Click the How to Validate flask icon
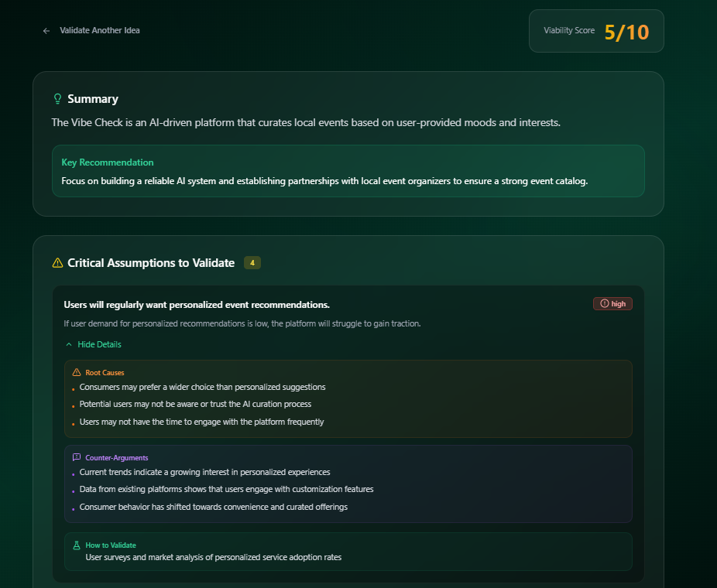Image resolution: width=717 pixels, height=588 pixels. tap(77, 545)
